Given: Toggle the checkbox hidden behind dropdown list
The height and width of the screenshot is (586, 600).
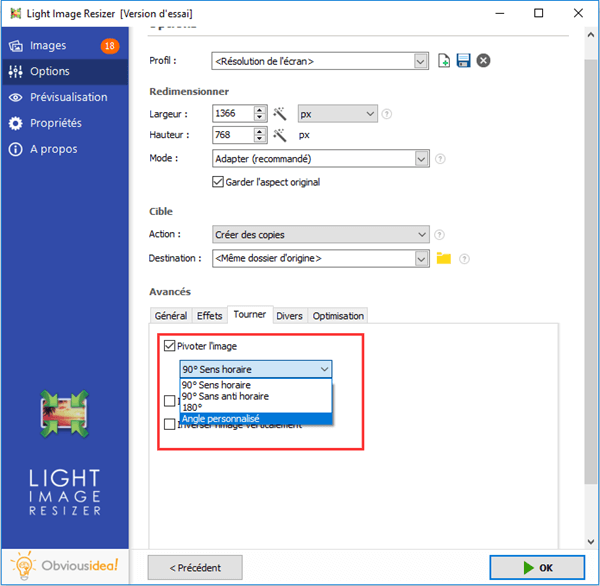Looking at the screenshot, I should (x=170, y=401).
